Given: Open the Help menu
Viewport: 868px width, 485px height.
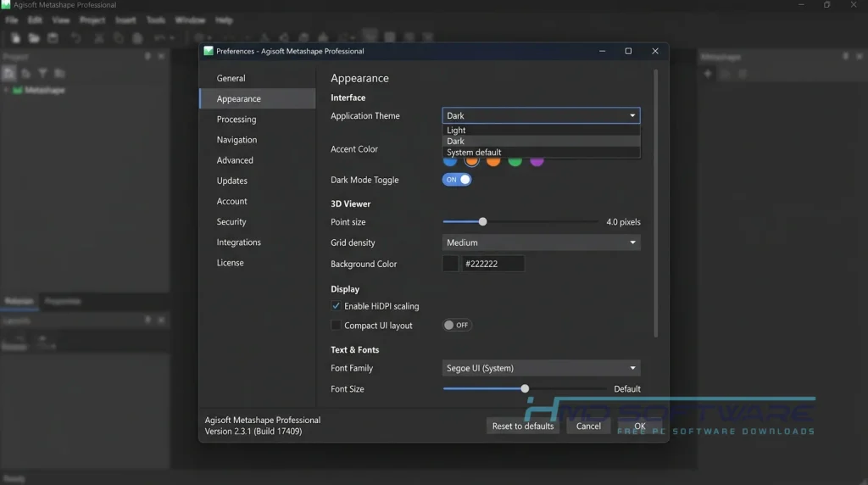Looking at the screenshot, I should [x=224, y=20].
